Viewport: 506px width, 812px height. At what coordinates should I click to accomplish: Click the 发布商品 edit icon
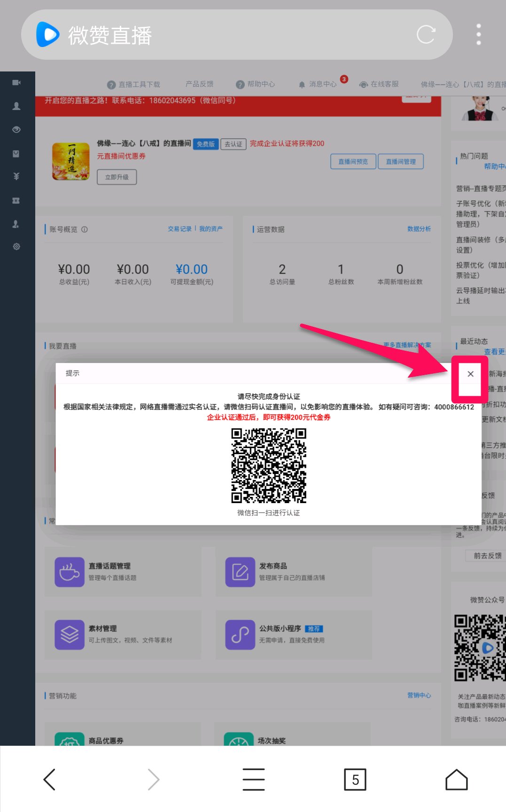(240, 572)
